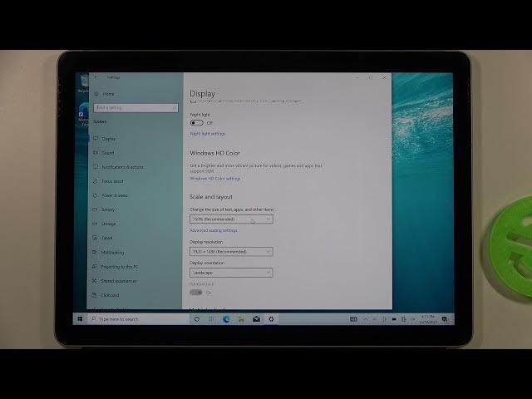This screenshot has width=532, height=399.
Task: Open Cortana circle on taskbar
Action: point(197,319)
